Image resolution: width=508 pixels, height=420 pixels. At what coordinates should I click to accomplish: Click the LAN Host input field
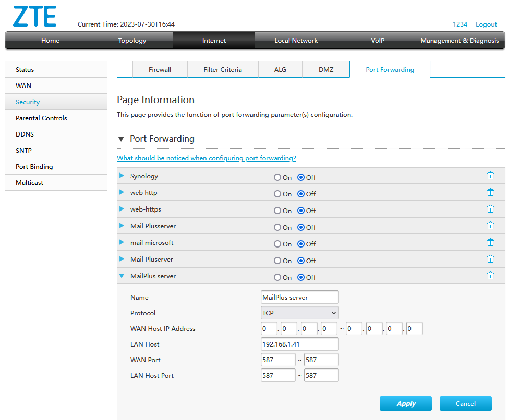[x=299, y=344]
